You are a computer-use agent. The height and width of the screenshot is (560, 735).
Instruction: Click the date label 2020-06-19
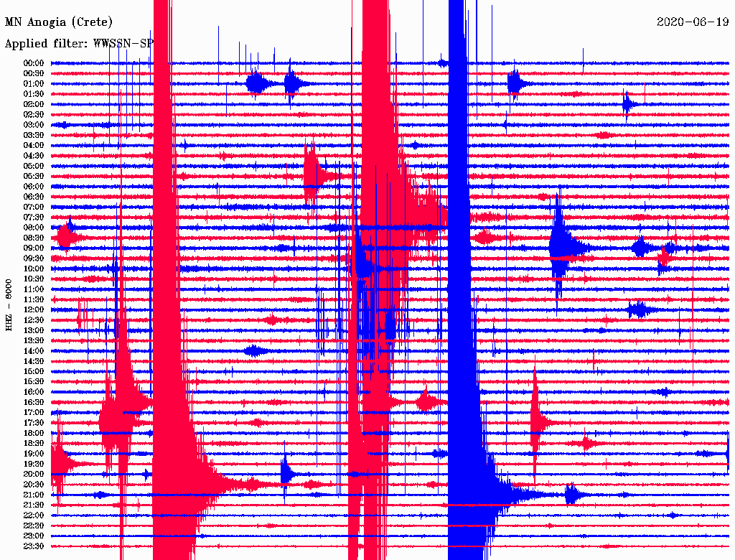click(x=693, y=22)
